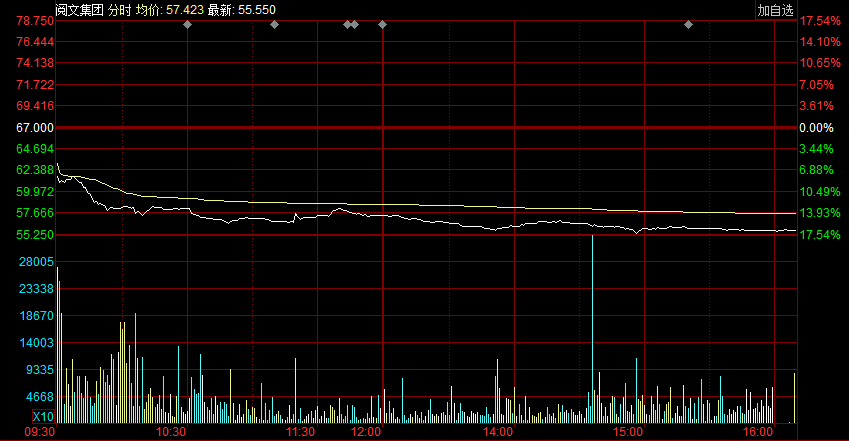Click the green 13.93% percentage label
This screenshot has height=441, width=849.
pyautogui.click(x=820, y=212)
